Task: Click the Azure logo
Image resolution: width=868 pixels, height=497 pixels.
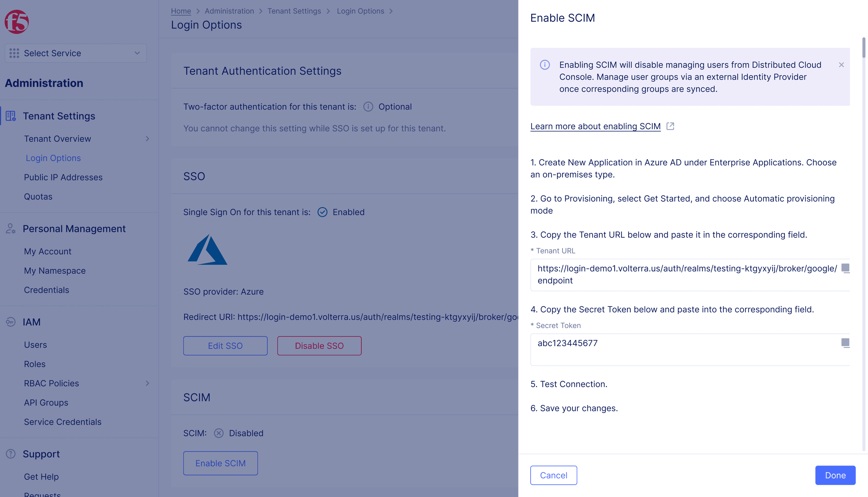Action: coord(208,250)
